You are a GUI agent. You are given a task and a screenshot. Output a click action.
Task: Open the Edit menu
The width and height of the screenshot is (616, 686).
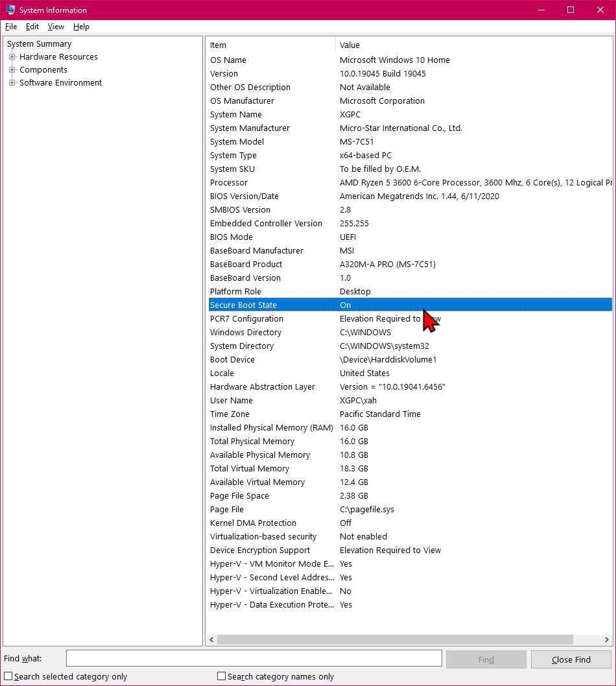point(32,27)
